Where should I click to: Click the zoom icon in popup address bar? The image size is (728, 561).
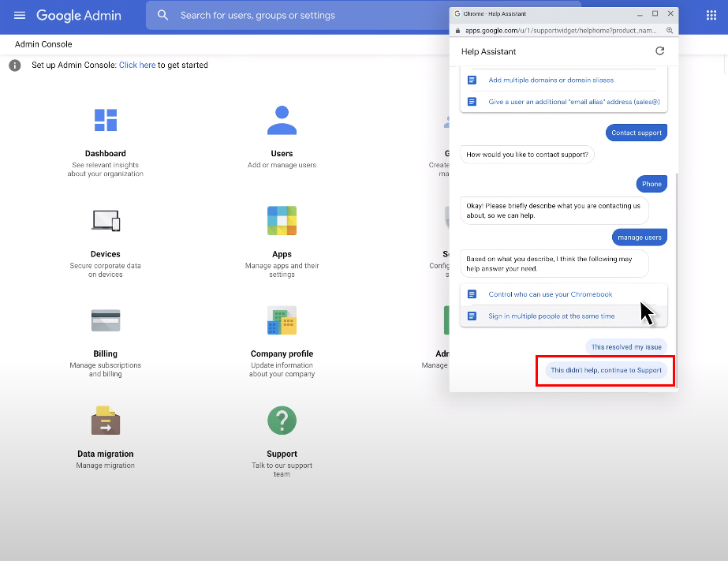pos(670,30)
